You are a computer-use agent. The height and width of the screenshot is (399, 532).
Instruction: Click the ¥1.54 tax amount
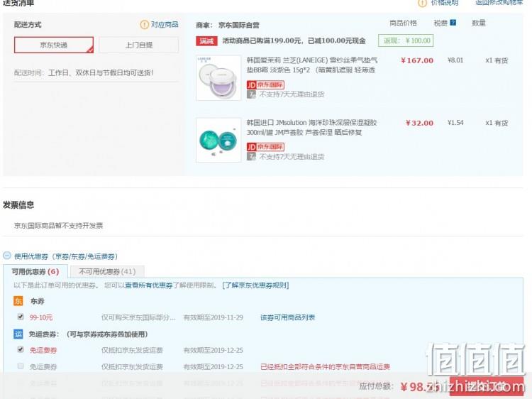click(x=455, y=123)
